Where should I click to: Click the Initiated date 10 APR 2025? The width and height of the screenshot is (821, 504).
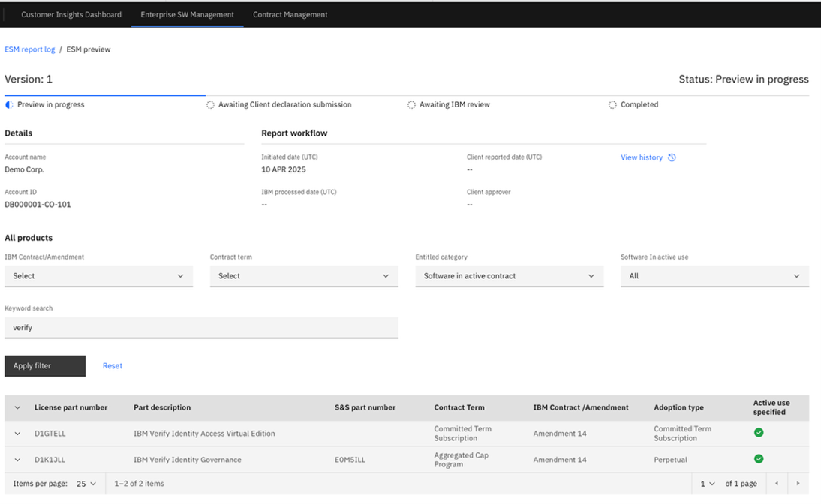point(283,169)
